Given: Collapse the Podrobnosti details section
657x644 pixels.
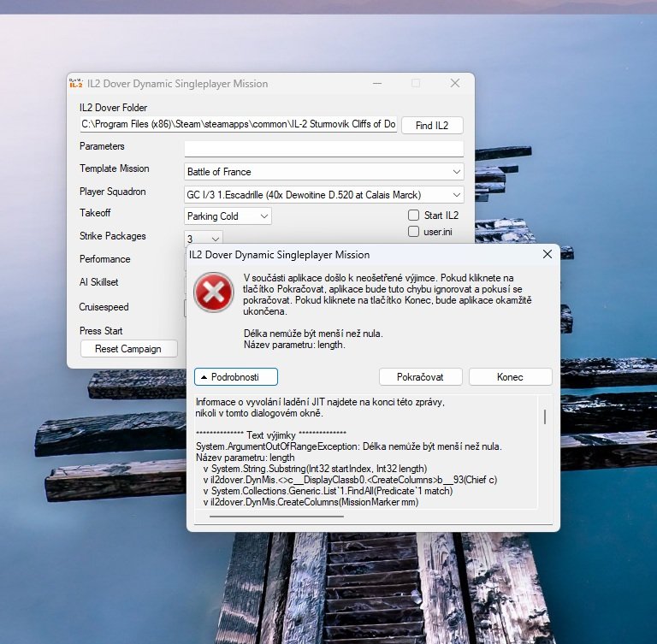Looking at the screenshot, I should 236,376.
